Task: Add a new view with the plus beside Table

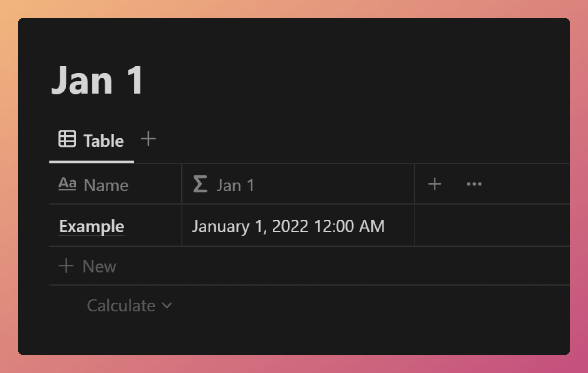Action: tap(148, 139)
